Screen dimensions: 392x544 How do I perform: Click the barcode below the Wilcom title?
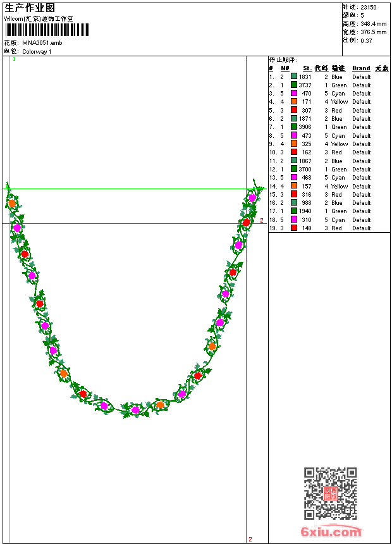[x=47, y=30]
